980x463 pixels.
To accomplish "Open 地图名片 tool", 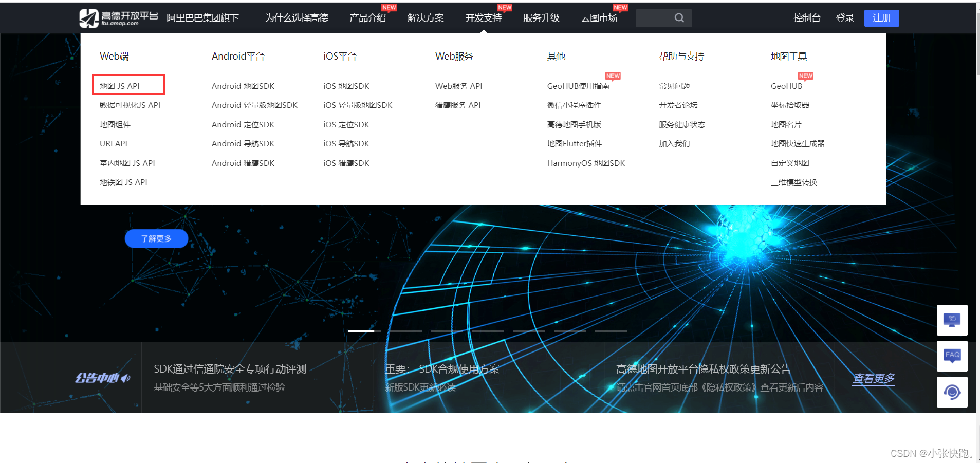I will [x=786, y=124].
